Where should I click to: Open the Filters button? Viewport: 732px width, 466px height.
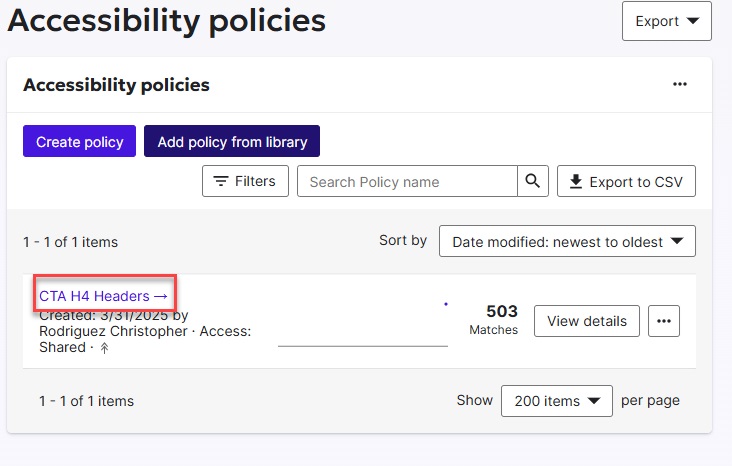pyautogui.click(x=246, y=181)
